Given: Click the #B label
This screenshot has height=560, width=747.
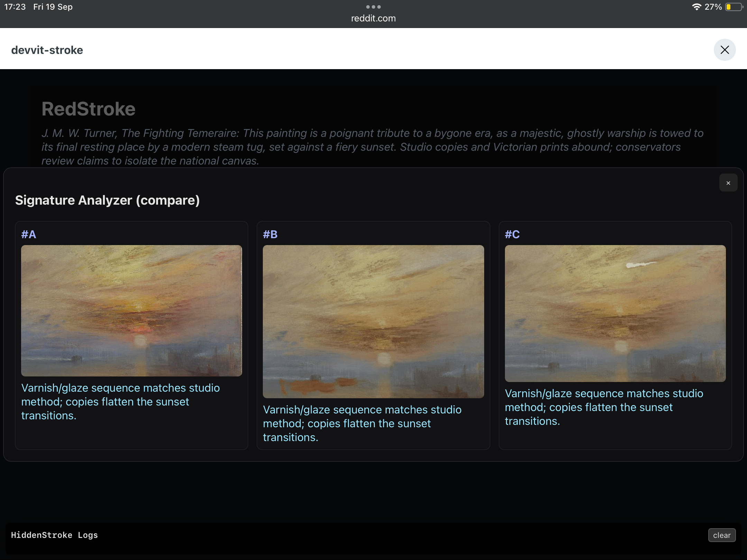Looking at the screenshot, I should (270, 234).
